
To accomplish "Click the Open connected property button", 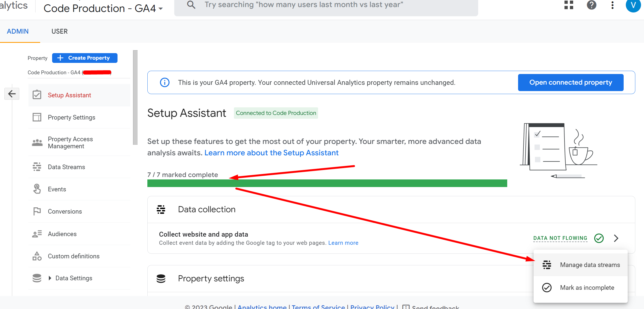I will point(571,82).
